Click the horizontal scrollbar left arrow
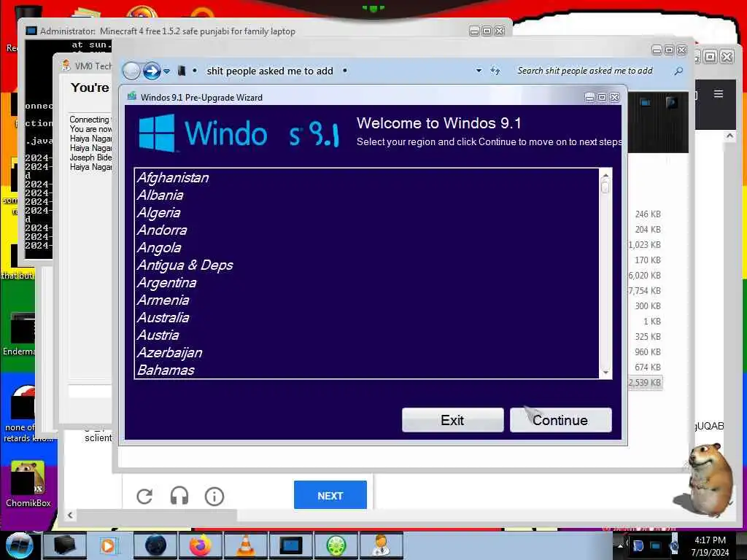This screenshot has height=560, width=747. [70, 515]
